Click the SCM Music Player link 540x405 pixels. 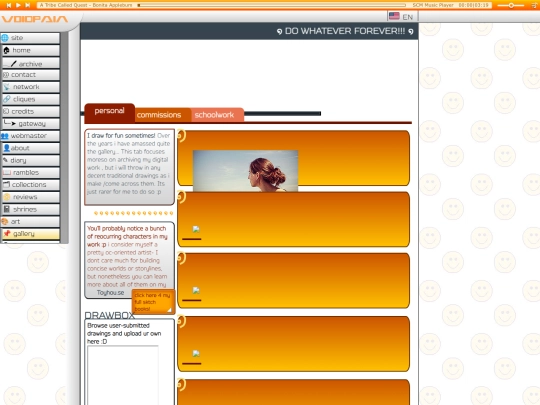point(433,5)
